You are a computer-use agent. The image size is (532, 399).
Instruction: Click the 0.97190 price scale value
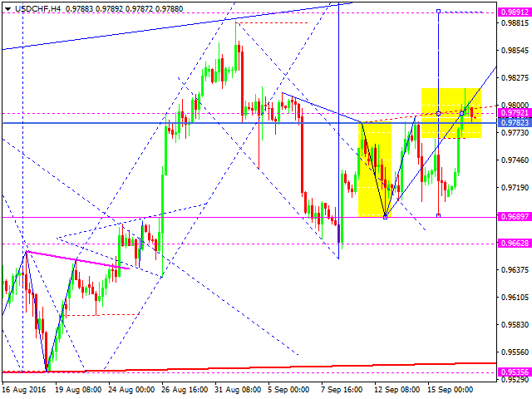click(x=515, y=188)
